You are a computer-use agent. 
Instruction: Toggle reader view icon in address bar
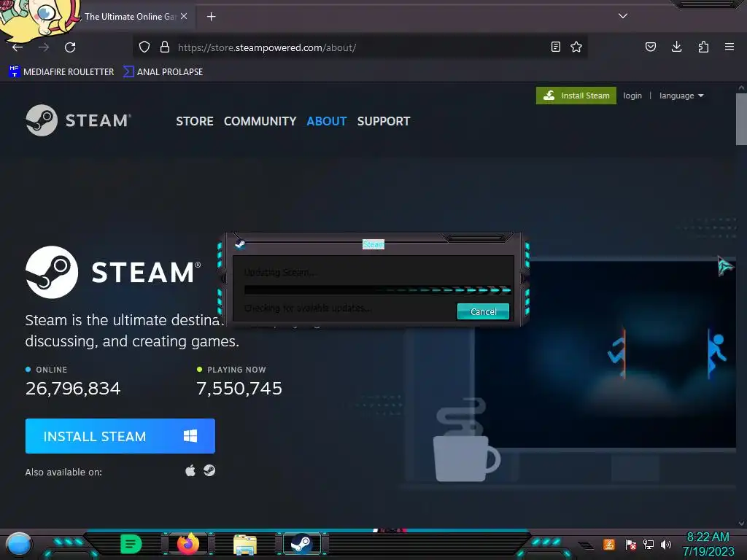pyautogui.click(x=555, y=47)
